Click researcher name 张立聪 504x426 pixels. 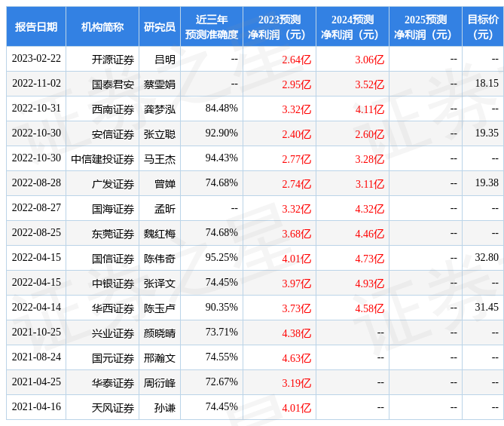point(160,134)
